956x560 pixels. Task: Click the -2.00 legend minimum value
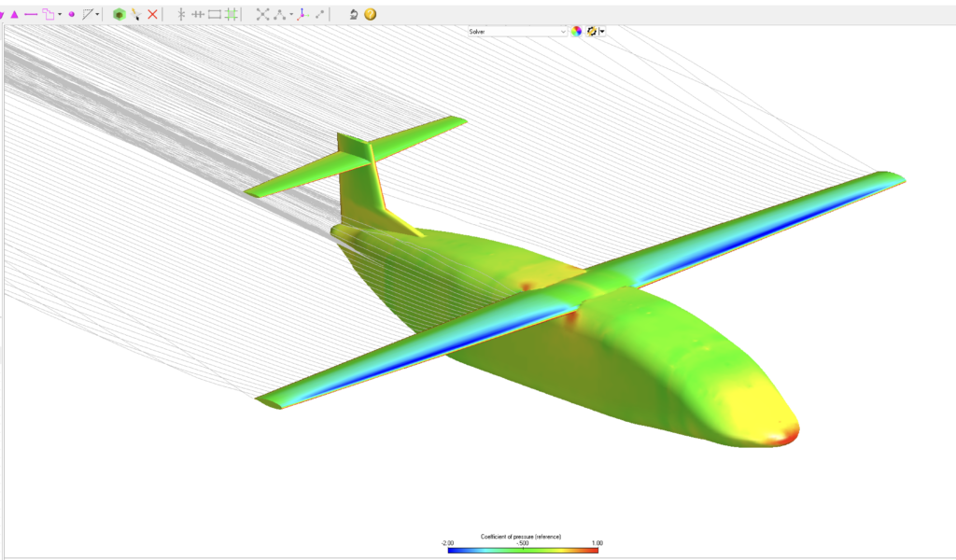447,543
